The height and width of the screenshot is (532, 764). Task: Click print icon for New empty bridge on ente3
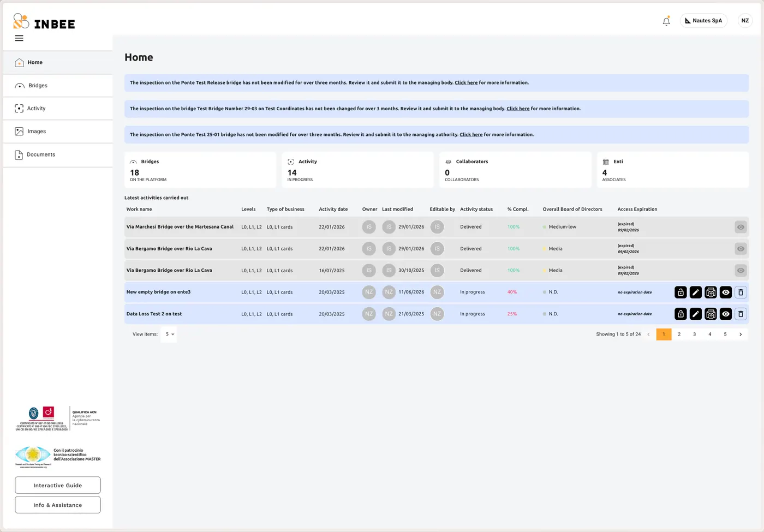[711, 292]
